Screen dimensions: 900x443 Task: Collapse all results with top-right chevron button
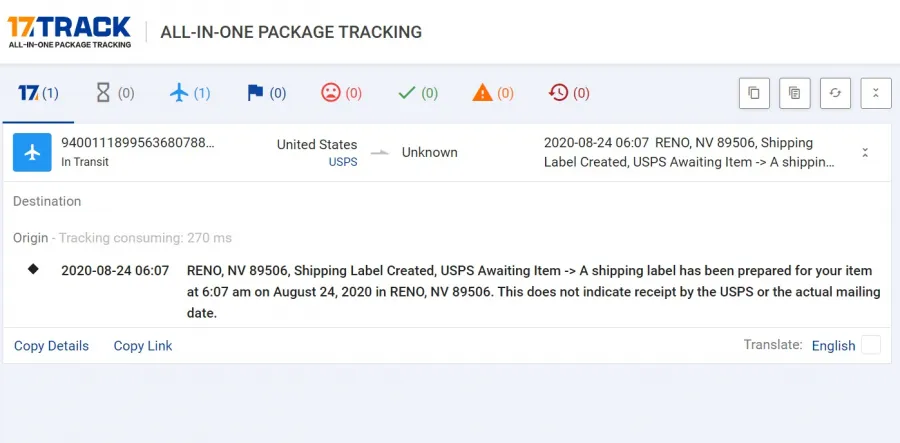pos(876,93)
